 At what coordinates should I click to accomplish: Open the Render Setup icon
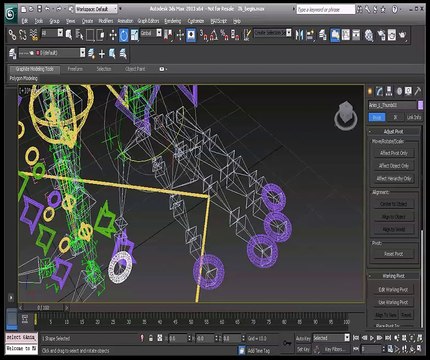381,35
